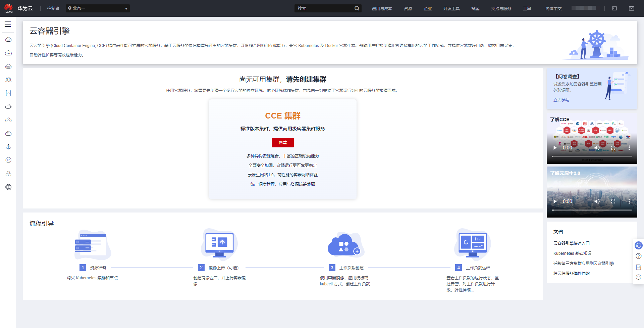Open the 开发工具 menu

(x=451, y=8)
